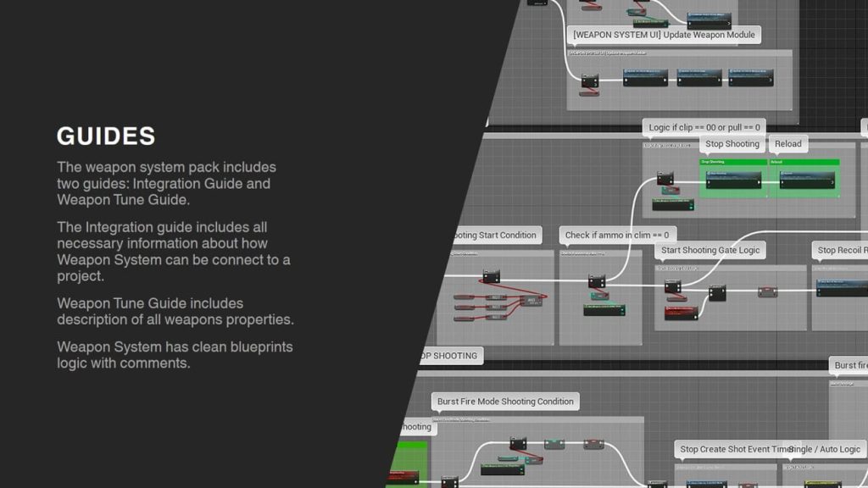Select the function node inside green Reload box
Viewport: 868px width, 488px height.
pyautogui.click(x=806, y=180)
